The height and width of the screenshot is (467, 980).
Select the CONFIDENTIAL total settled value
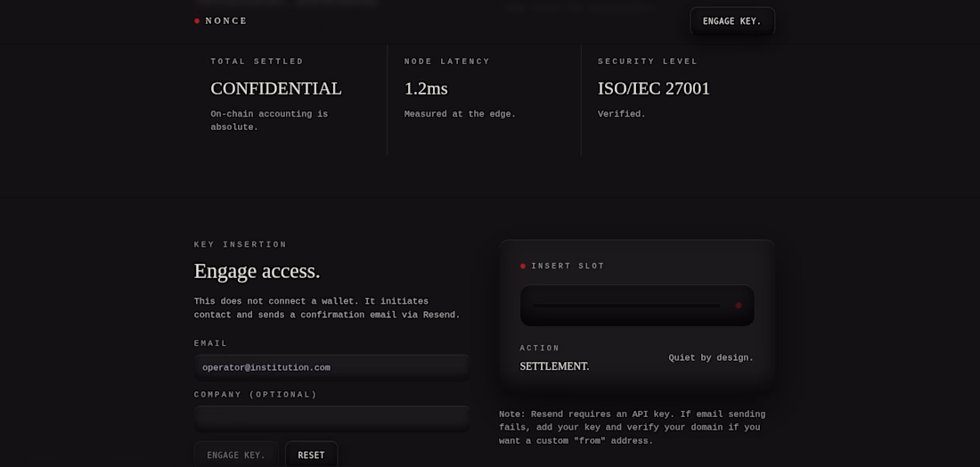[276, 89]
